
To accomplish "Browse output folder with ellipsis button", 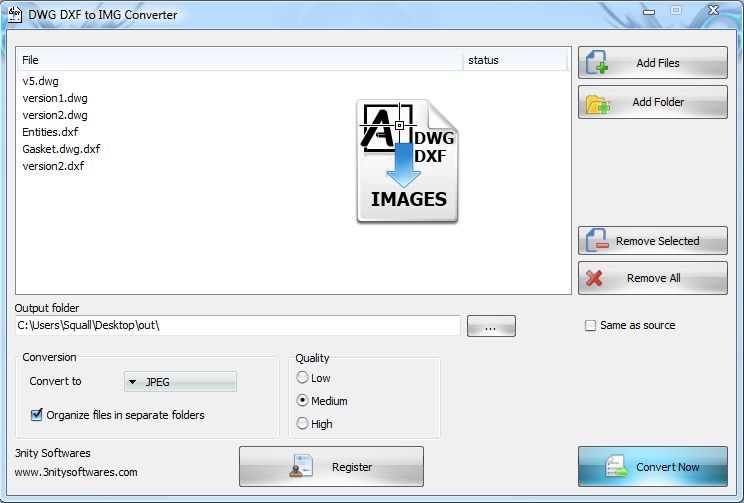I will 490,326.
